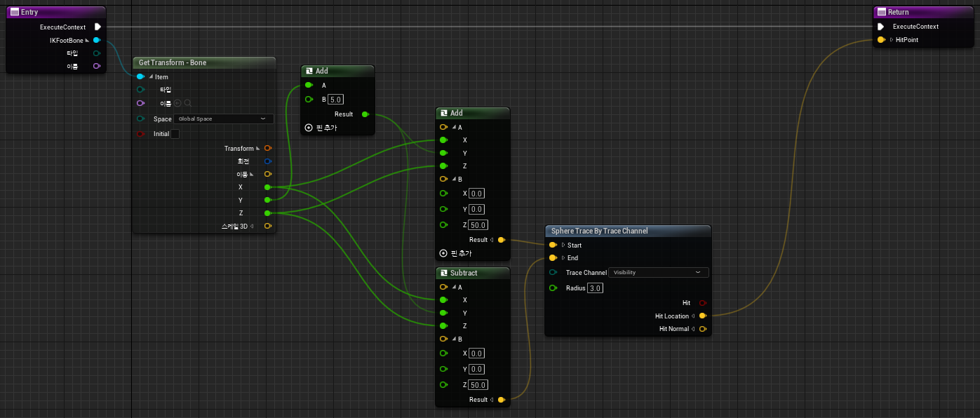Click the Item input pin on Get Transform

click(x=140, y=76)
